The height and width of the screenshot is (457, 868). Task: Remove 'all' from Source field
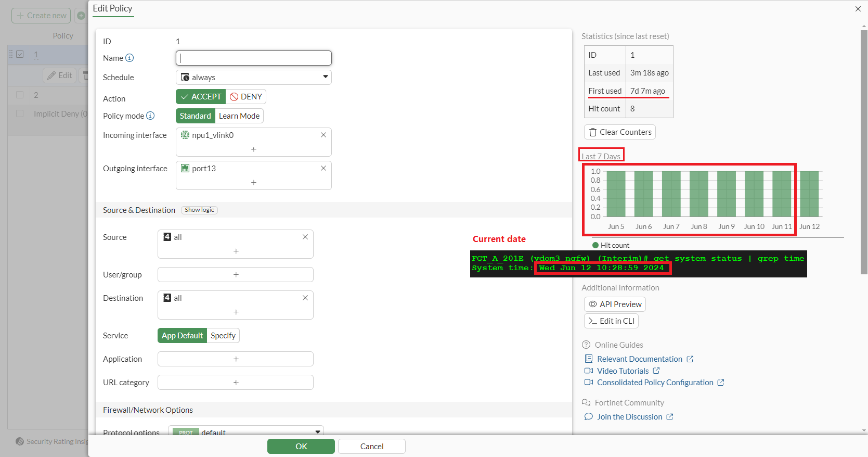(305, 237)
